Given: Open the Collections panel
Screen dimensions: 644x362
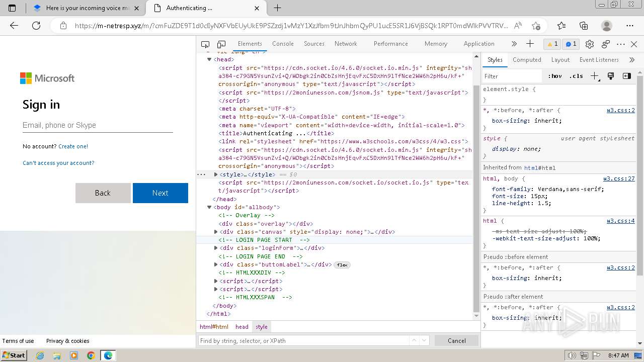Looking at the screenshot, I should (584, 26).
